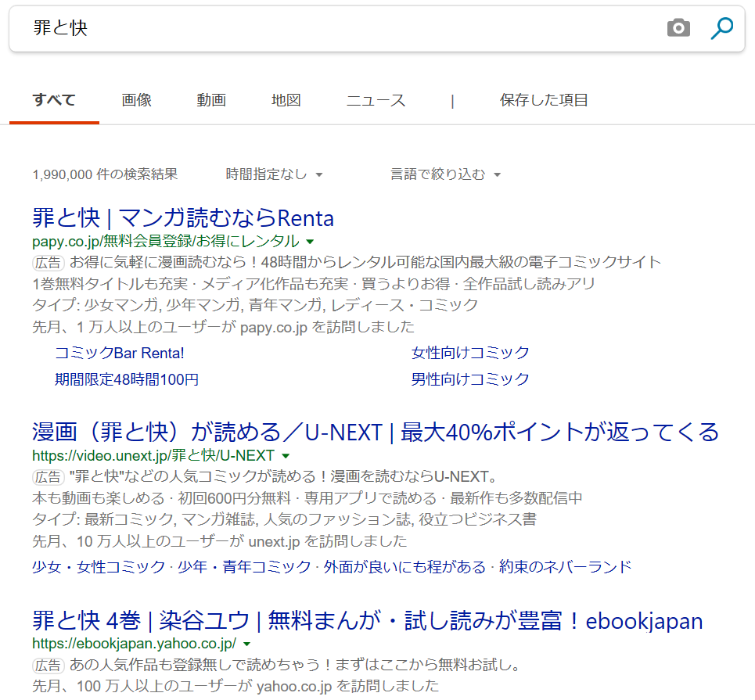Click the 広告 label on the ebookjapan ad

pyautogui.click(x=49, y=666)
